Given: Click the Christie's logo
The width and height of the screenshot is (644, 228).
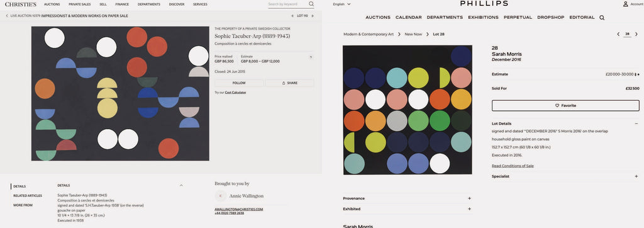Looking at the screenshot, I should click(21, 4).
